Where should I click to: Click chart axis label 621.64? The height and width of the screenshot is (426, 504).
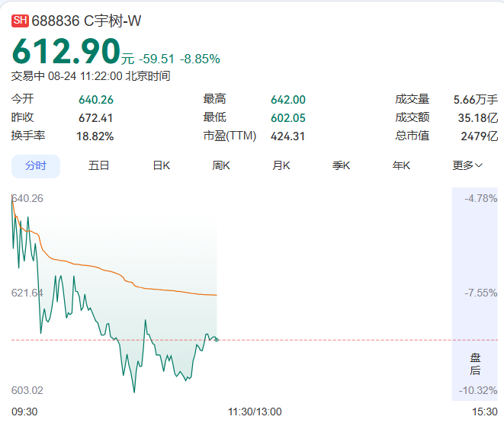coord(27,293)
